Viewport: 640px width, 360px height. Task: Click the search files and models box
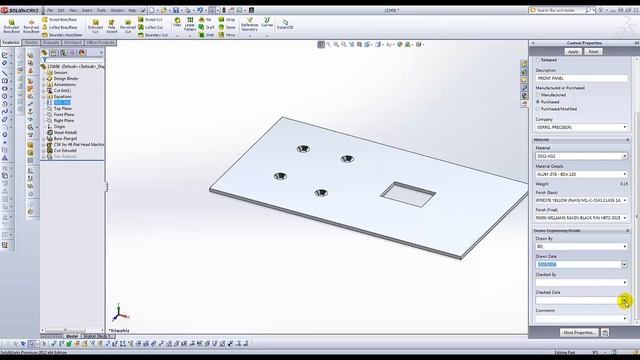click(x=557, y=10)
